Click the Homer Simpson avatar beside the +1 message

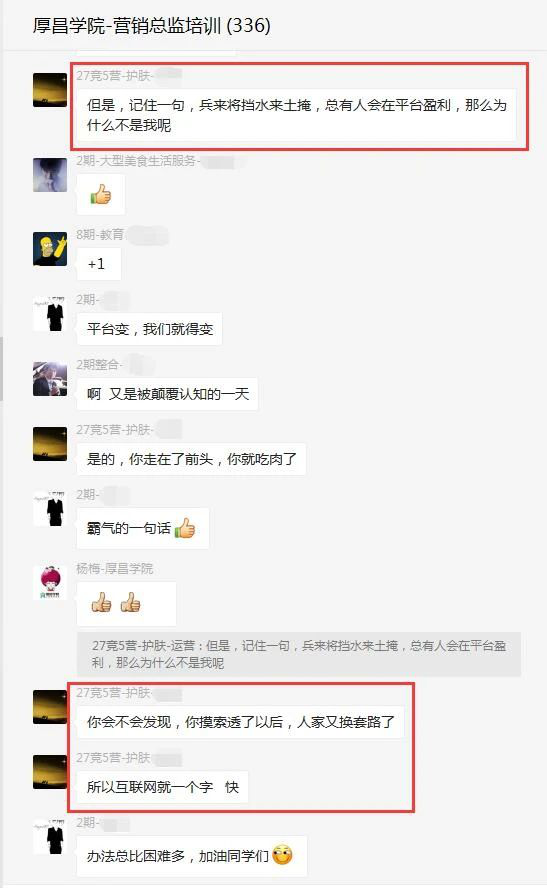pyautogui.click(x=50, y=249)
